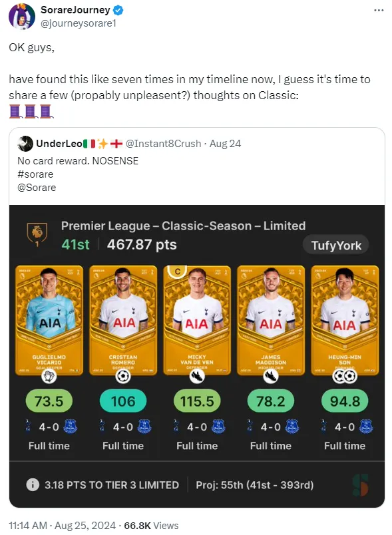Click the football icon under Romero
Screen dimensions: 392x535
[x=123, y=377]
